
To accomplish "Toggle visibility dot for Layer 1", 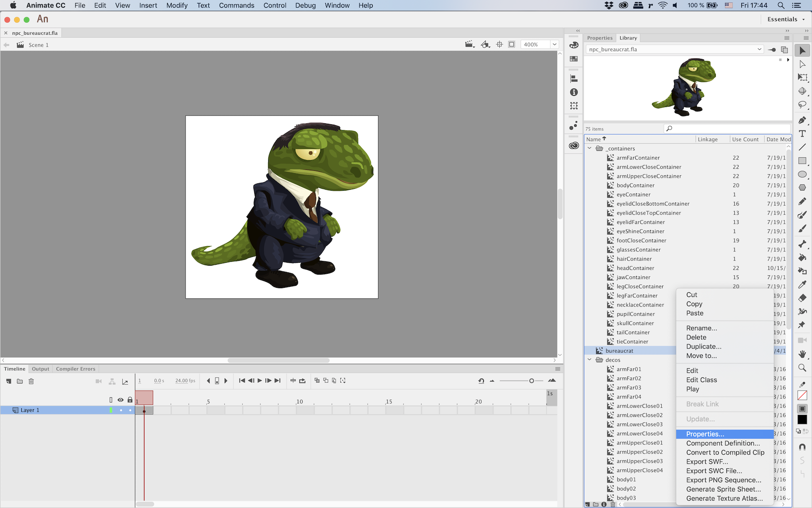I will pyautogui.click(x=121, y=410).
